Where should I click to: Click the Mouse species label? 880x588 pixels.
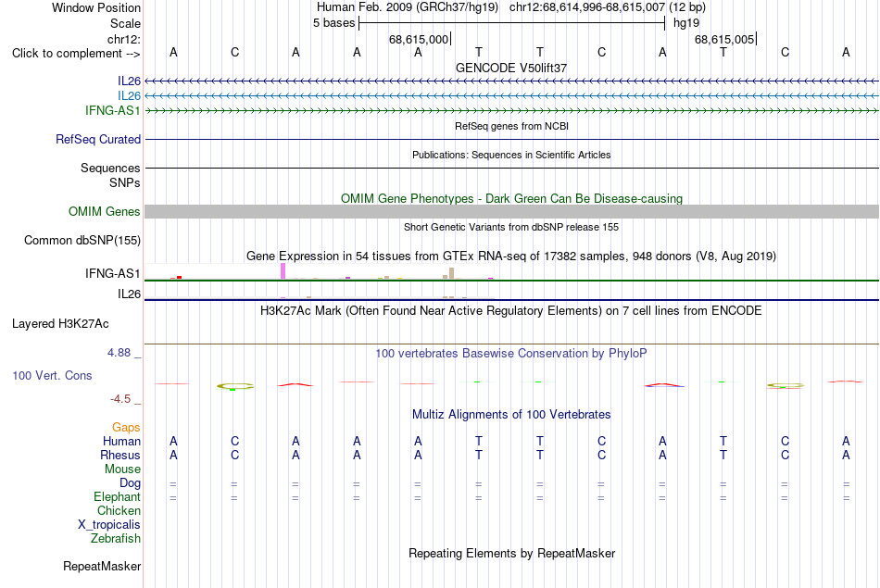pos(122,469)
